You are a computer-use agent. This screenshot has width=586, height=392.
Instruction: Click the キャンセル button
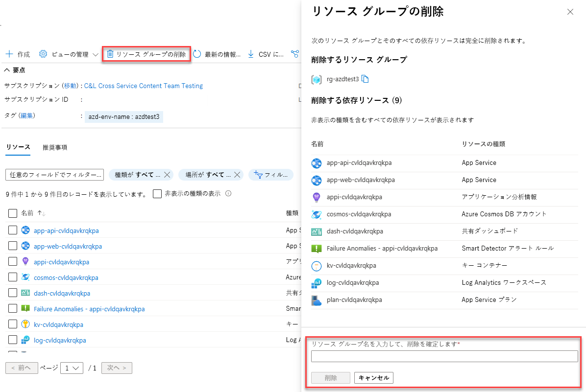click(x=374, y=378)
